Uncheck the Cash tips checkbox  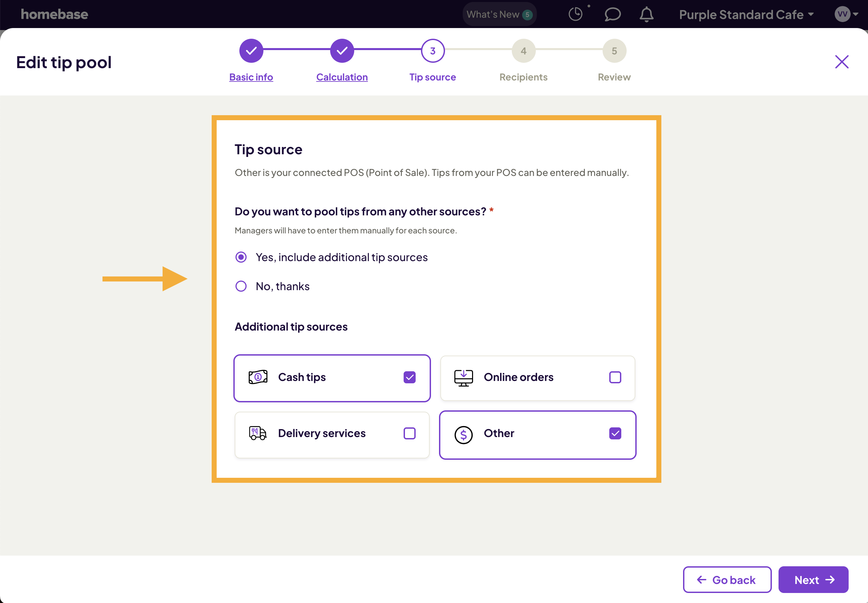pos(410,377)
